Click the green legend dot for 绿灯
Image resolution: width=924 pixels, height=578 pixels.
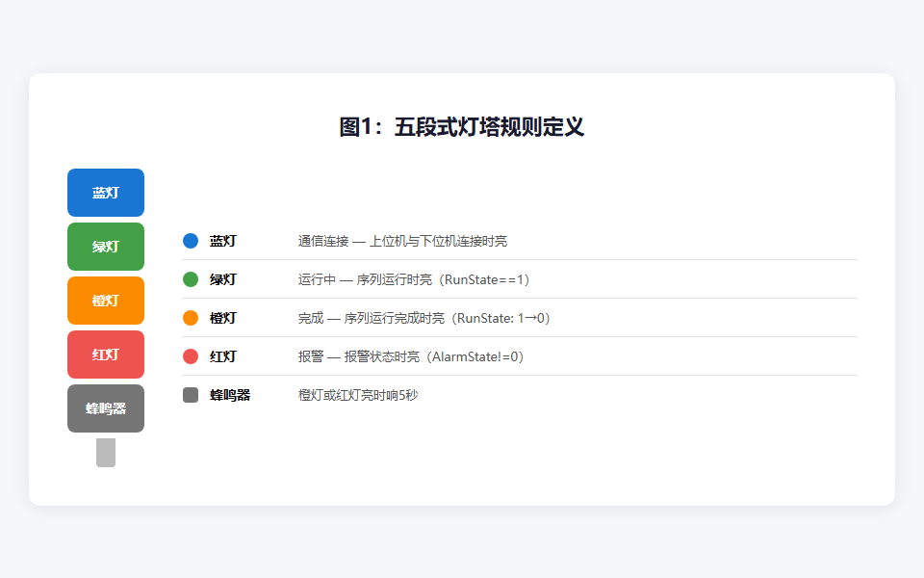pyautogui.click(x=191, y=279)
